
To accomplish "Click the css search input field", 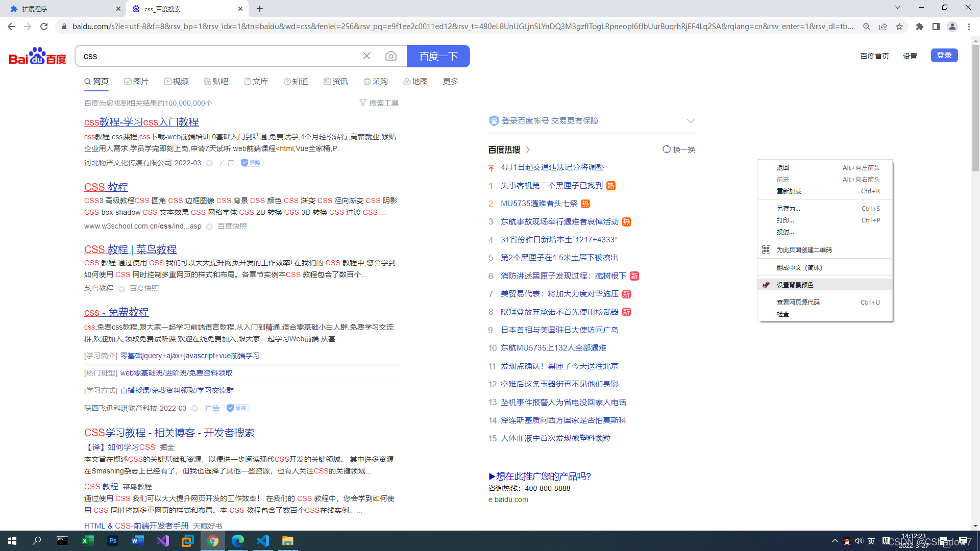I will pyautogui.click(x=219, y=56).
